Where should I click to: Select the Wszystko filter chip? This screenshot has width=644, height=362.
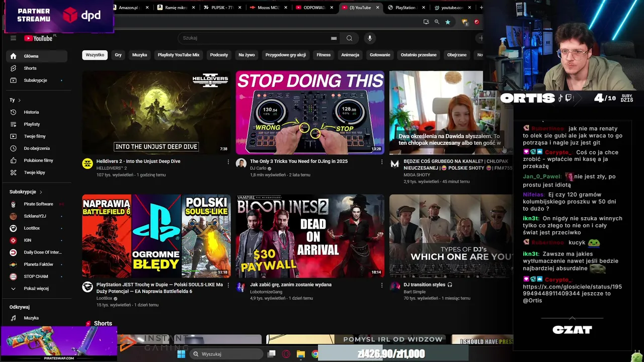pyautogui.click(x=95, y=55)
